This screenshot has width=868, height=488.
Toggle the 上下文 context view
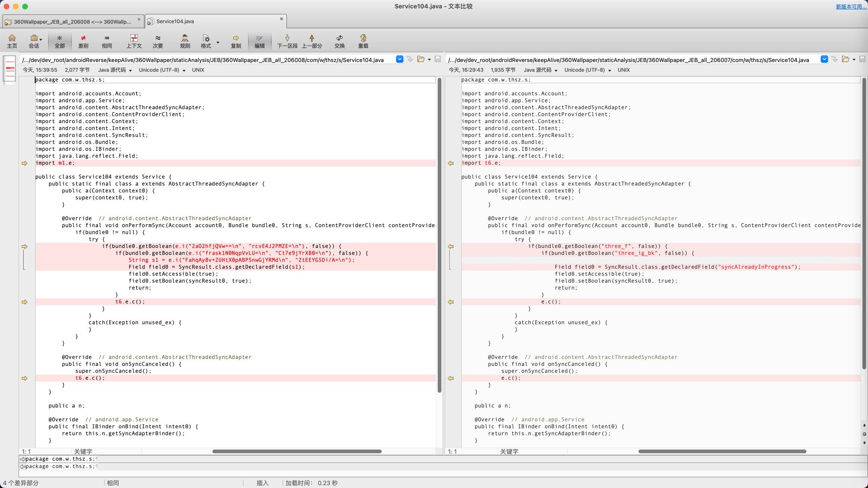tap(134, 41)
